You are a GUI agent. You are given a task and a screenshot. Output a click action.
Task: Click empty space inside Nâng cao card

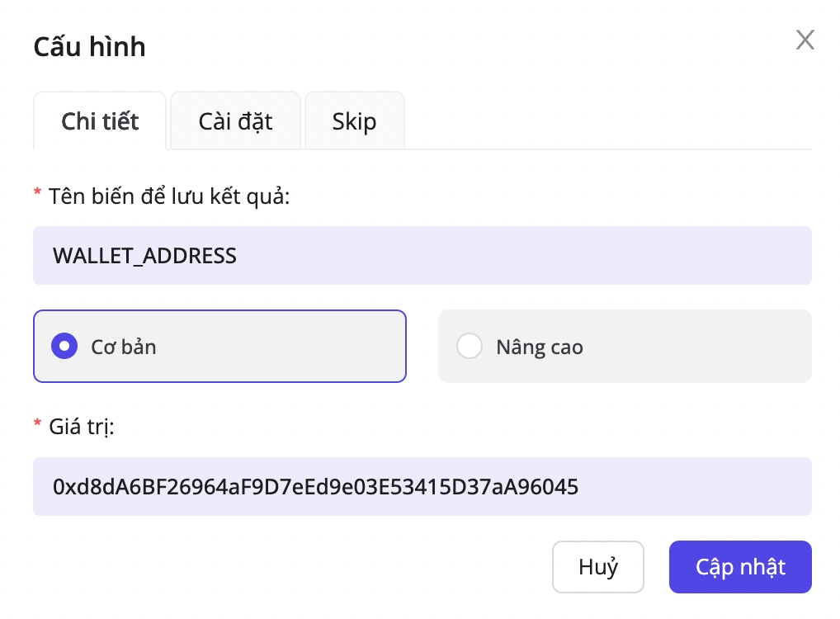(x=701, y=347)
